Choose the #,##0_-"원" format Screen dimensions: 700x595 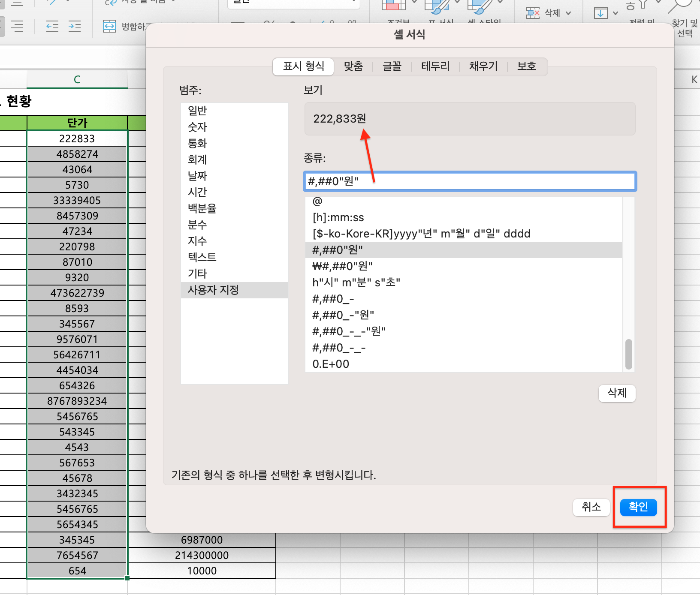coord(464,315)
